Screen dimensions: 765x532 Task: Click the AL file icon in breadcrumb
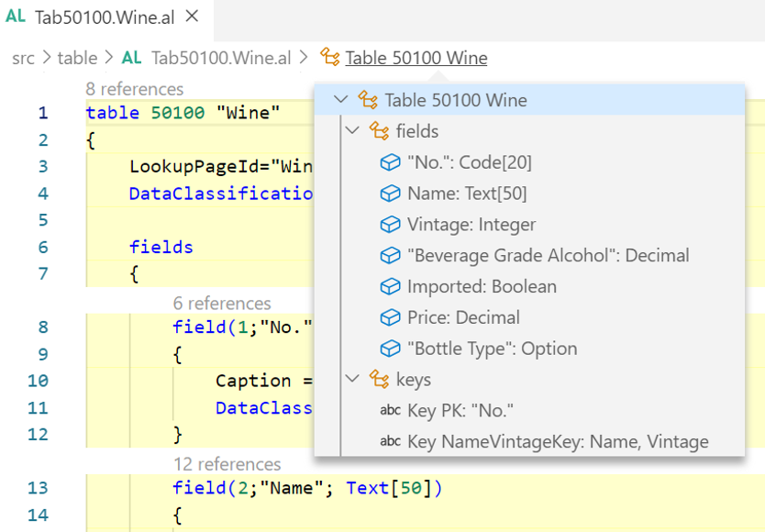coord(132,58)
